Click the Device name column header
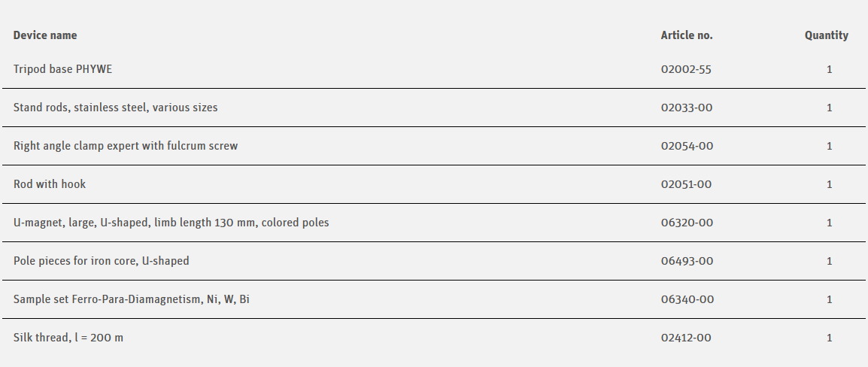 [45, 35]
